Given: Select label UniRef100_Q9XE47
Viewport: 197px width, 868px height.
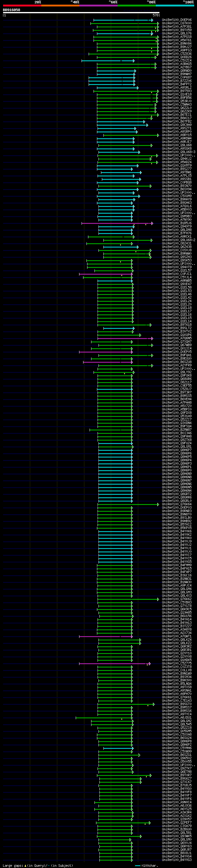Looking at the screenshot, I should 176,284.
